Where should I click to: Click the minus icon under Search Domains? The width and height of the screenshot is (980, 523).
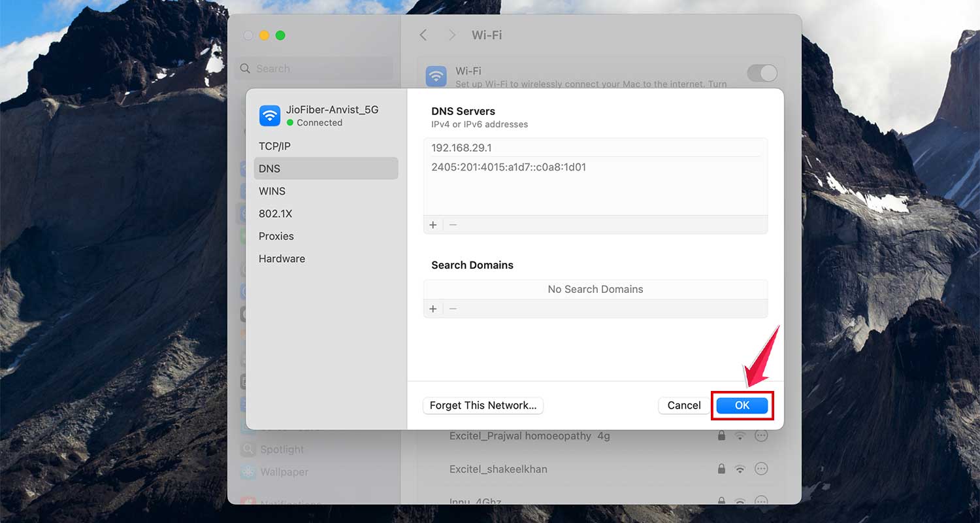point(453,308)
